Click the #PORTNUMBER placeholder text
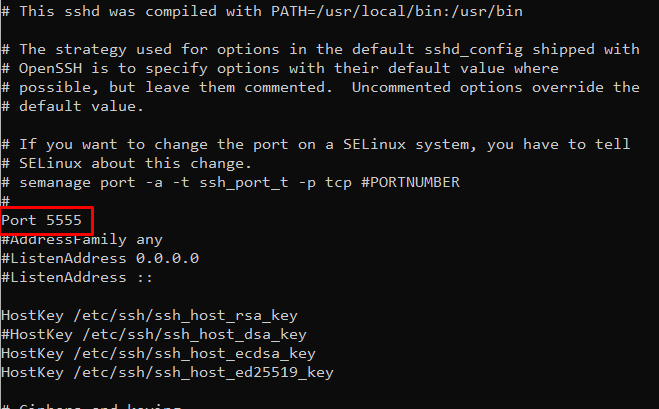The image size is (659, 409). [x=410, y=182]
